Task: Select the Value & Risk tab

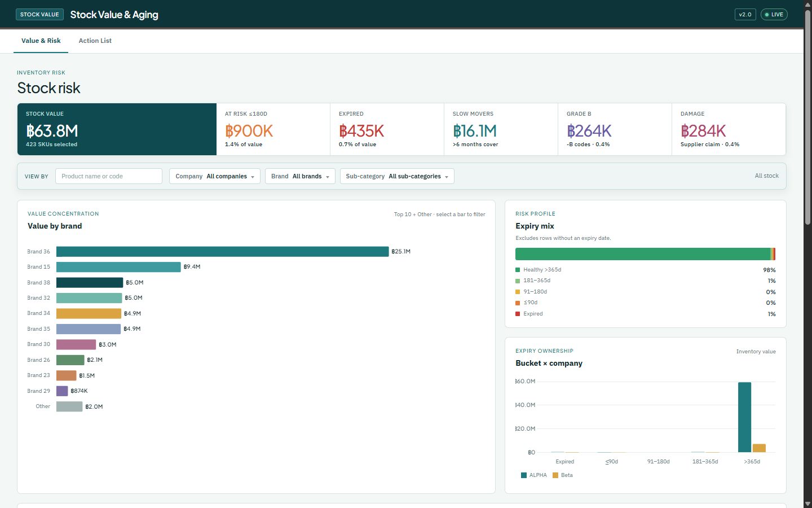Action: coord(41,41)
